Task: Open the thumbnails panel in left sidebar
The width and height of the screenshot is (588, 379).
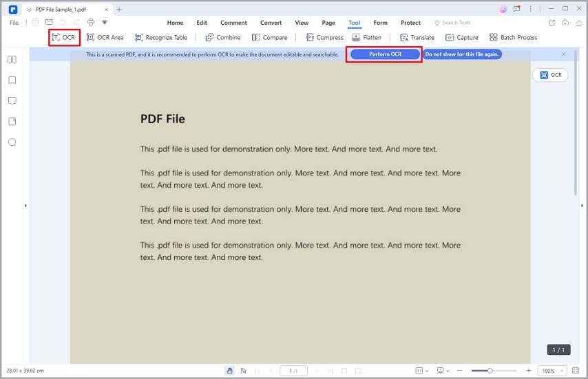Action: 12,60
